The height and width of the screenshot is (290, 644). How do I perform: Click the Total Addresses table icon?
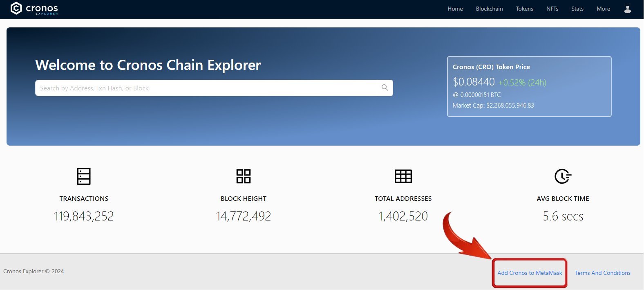(x=403, y=176)
